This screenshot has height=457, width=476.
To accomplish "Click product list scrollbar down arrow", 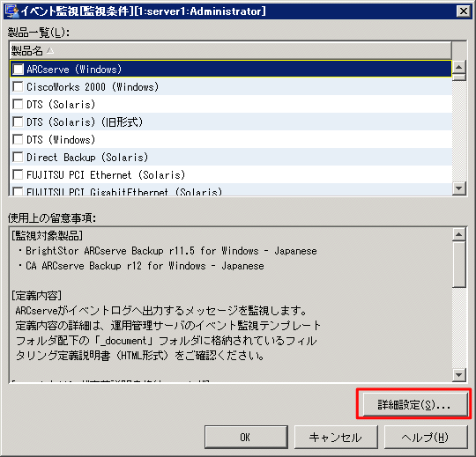I will tap(458, 188).
